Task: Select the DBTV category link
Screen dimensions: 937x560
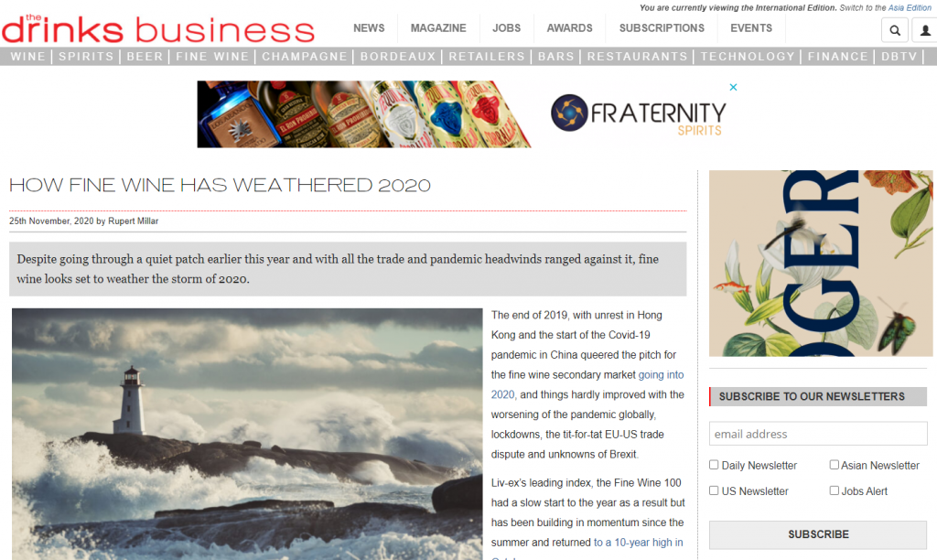Action: tap(899, 56)
